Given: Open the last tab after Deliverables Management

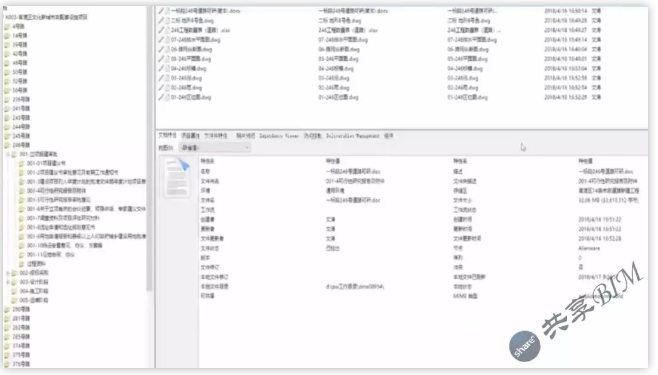Looking at the screenshot, I should click(389, 136).
